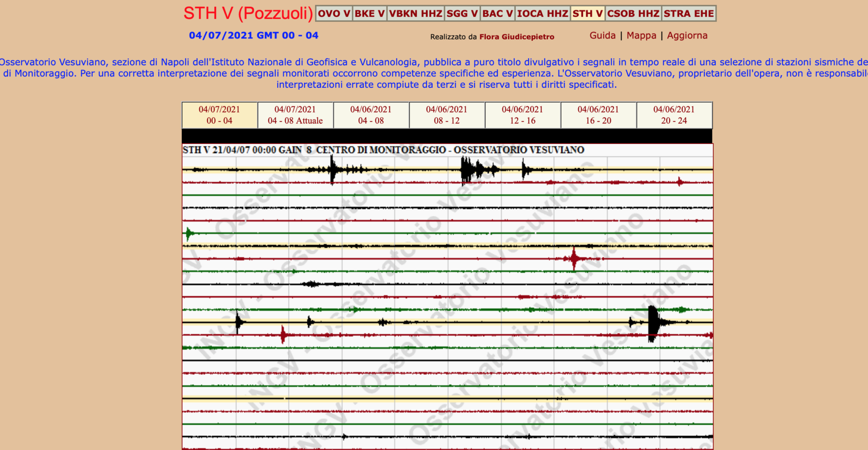Show the 04 - 08 Attuale time window
The width and height of the screenshot is (868, 450).
(x=295, y=115)
